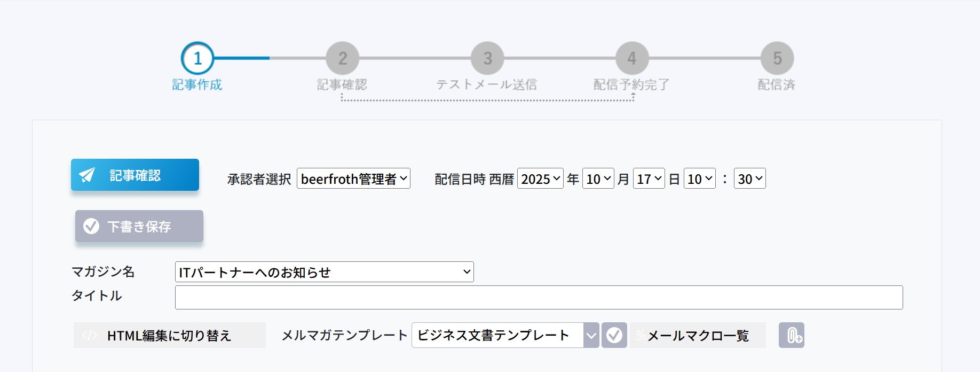Click step 1 circle 記事作成
This screenshot has width=980, height=372.
197,58
